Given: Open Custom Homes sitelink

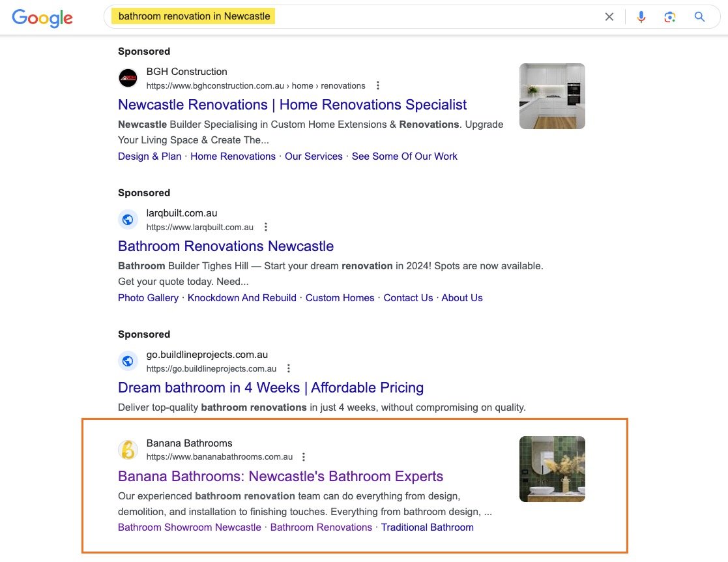Looking at the screenshot, I should (x=340, y=298).
